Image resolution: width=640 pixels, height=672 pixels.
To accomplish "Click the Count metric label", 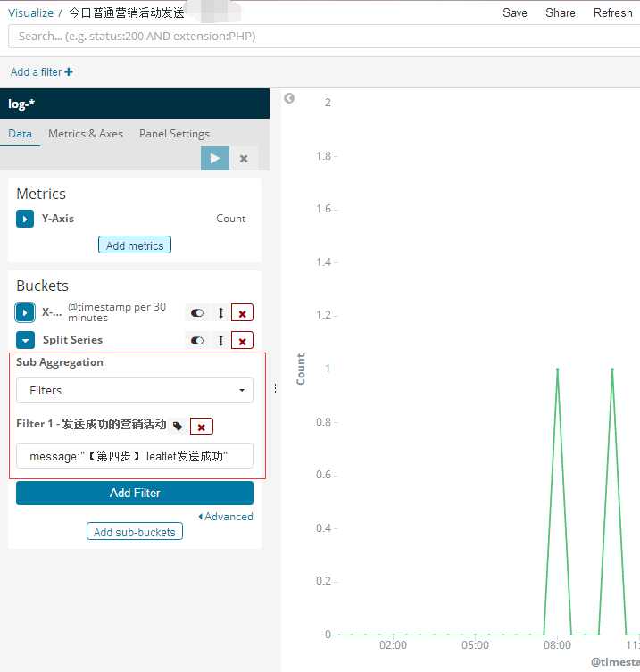I will [x=230, y=219].
